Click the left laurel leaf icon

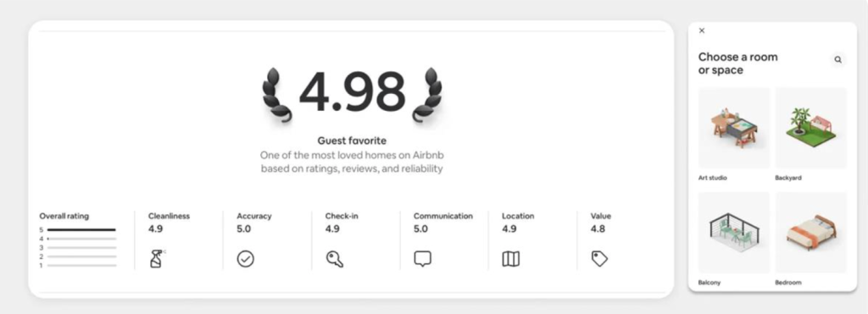[276, 95]
